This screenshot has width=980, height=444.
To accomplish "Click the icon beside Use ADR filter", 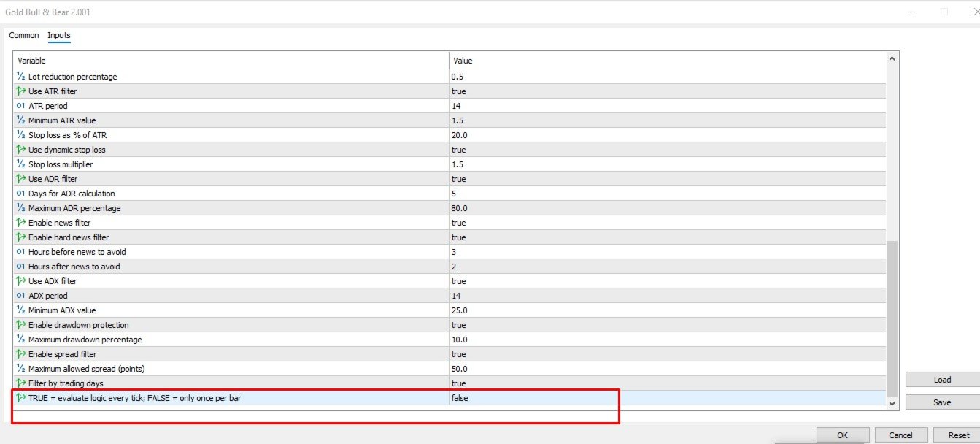I will pos(20,179).
